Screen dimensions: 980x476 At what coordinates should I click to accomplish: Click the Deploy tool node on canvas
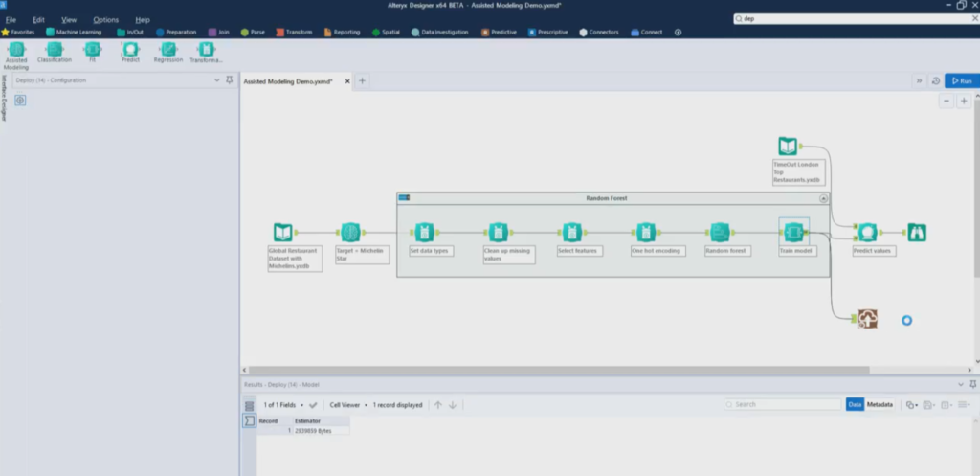coord(867,319)
